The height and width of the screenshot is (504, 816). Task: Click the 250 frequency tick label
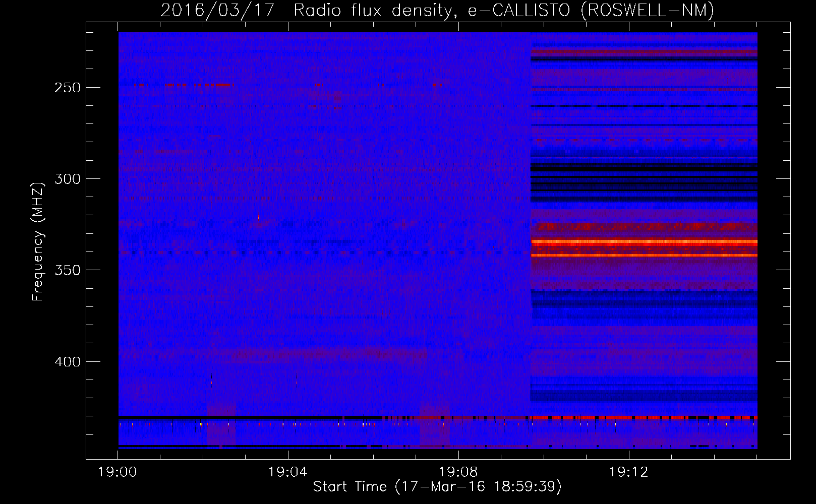click(x=68, y=88)
